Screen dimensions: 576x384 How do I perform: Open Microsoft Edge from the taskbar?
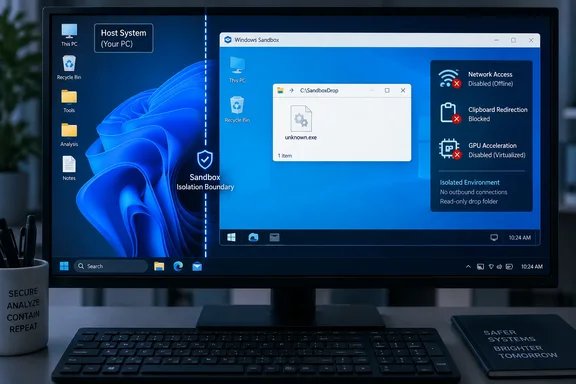[178, 266]
